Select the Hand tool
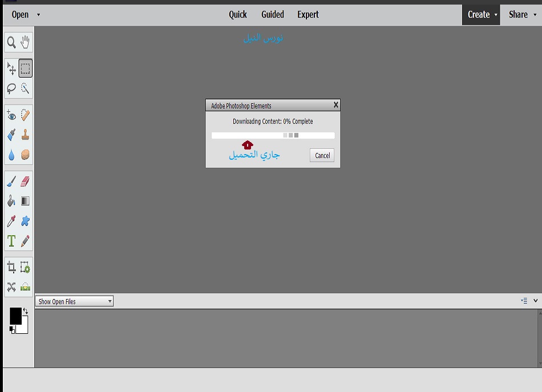Viewport: 542px width, 392px height. [x=25, y=42]
